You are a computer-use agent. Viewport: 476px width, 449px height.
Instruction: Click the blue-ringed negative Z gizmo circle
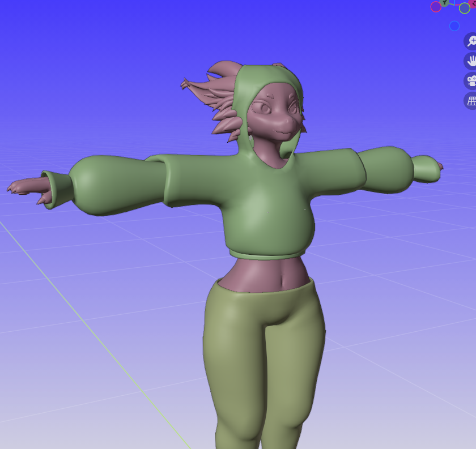pyautogui.click(x=454, y=26)
